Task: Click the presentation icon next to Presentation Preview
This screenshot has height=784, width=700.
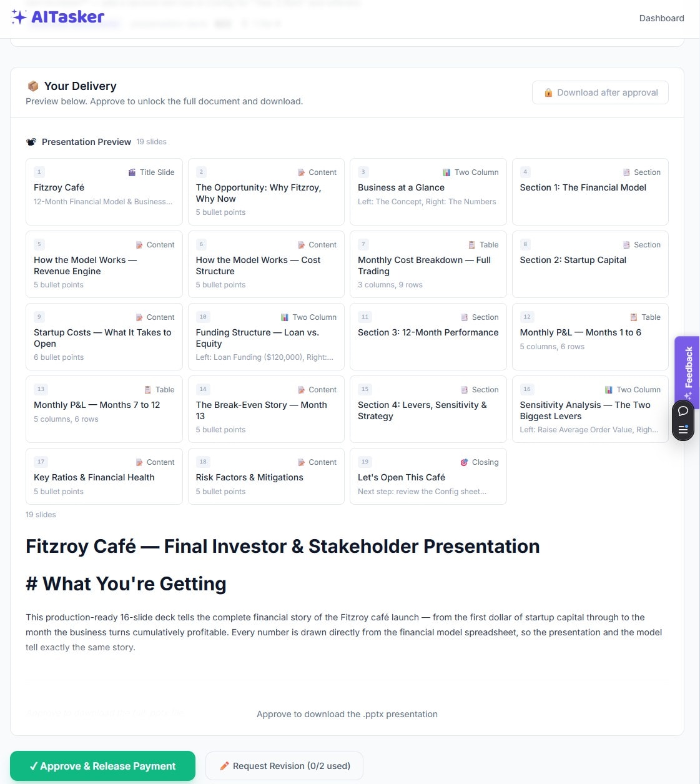Action: (x=31, y=141)
